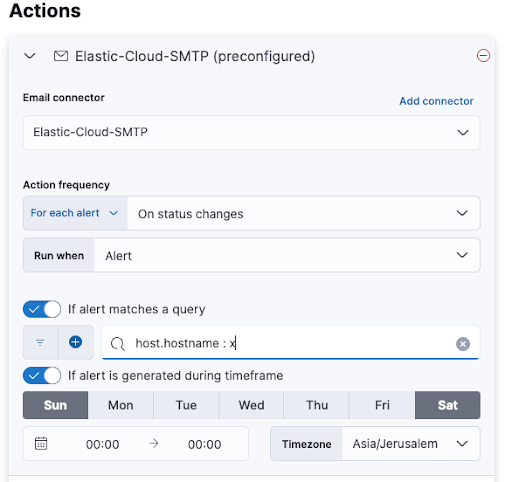This screenshot has width=512, height=482.
Task: Focus the host.hostname query input
Action: (x=290, y=343)
